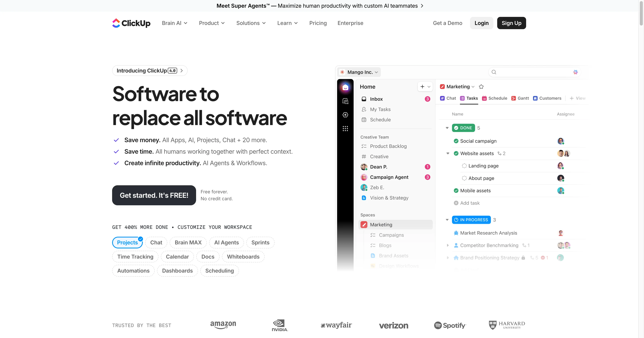Open the Learn dropdown menu
Screen dimensions: 644x338
click(287, 23)
